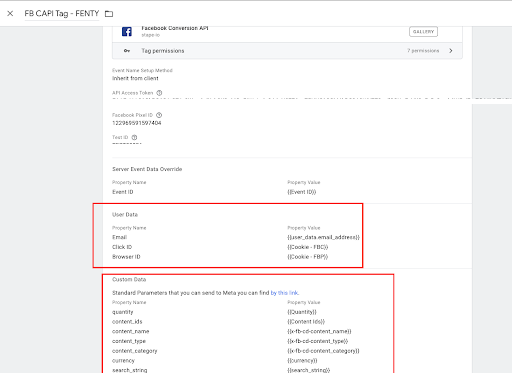This screenshot has height=373, width=512.
Task: Click the 'stape-io' author label
Action: click(x=150, y=35)
